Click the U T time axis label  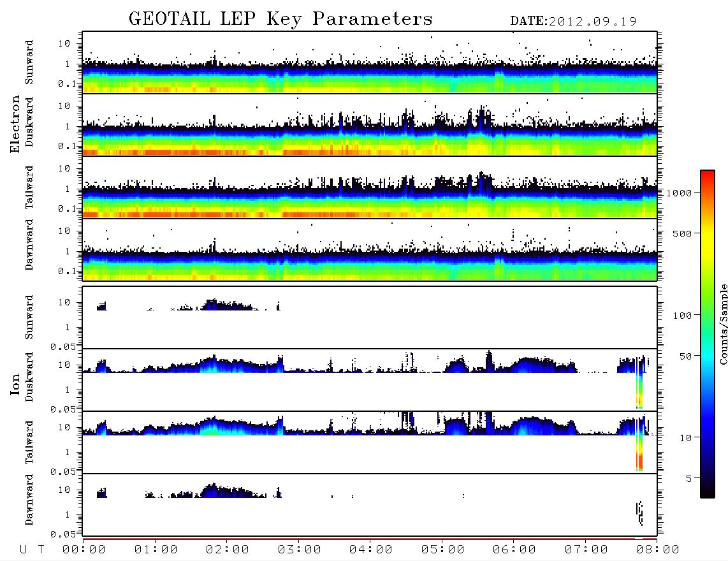pos(32,550)
